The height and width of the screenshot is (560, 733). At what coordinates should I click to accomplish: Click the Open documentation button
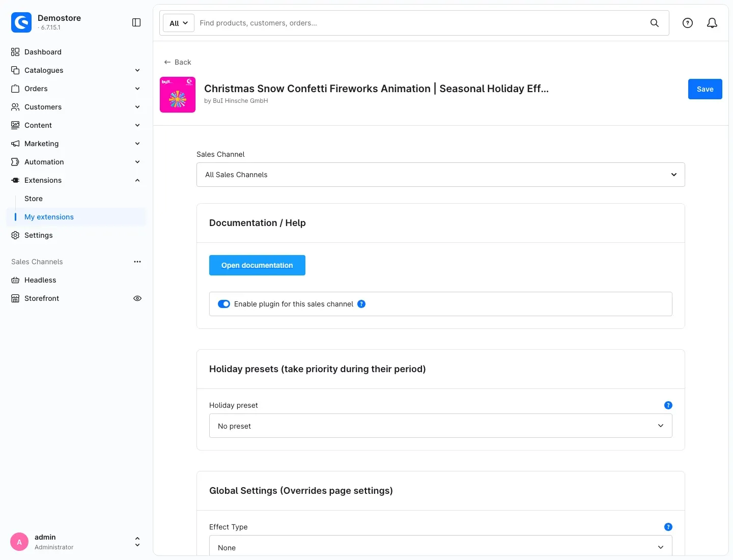pyautogui.click(x=257, y=265)
